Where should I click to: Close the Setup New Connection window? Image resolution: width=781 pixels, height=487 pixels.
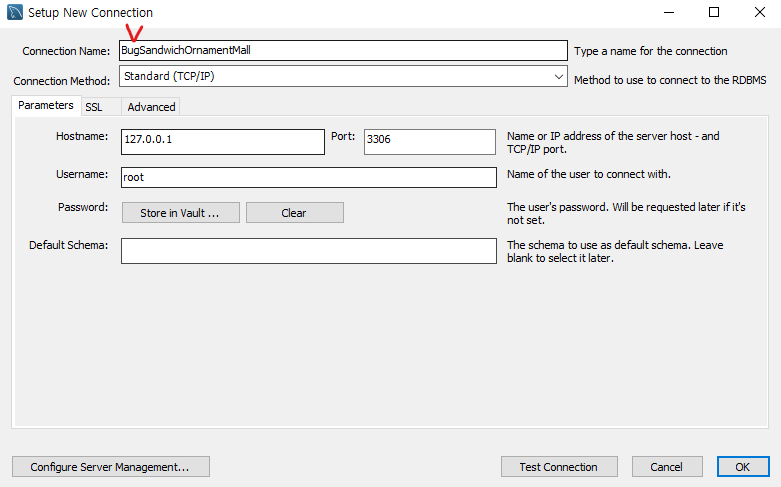tap(760, 12)
